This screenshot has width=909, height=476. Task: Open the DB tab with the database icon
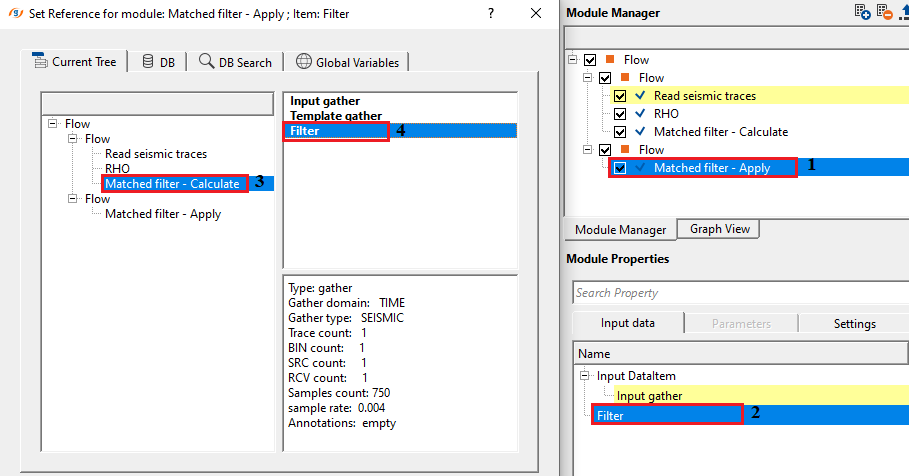point(157,62)
